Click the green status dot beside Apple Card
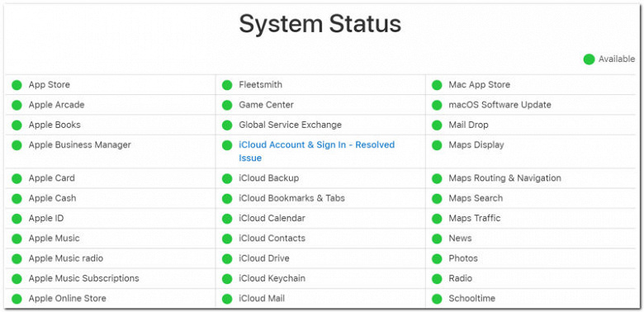 click(x=17, y=178)
